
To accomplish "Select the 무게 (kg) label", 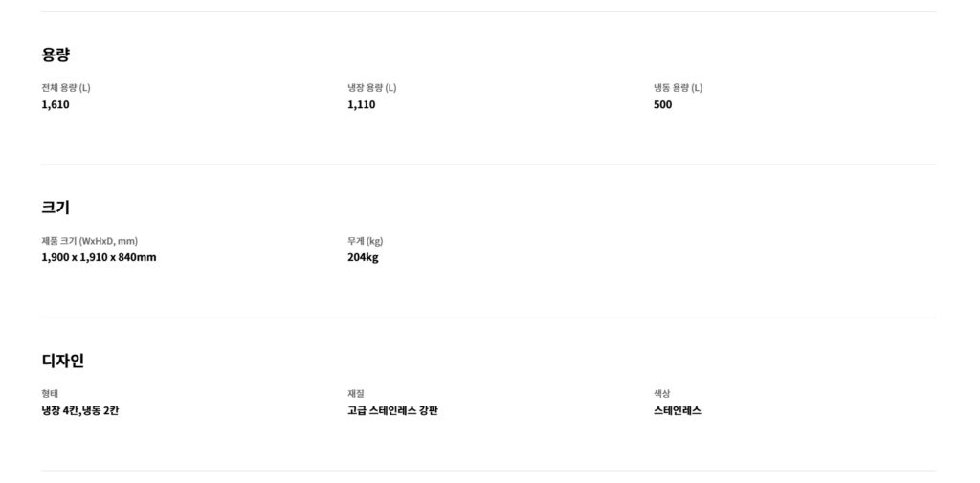I will [366, 240].
